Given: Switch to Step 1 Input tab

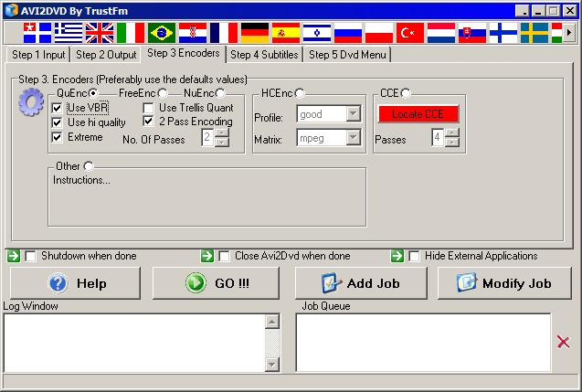Looking at the screenshot, I should pos(38,55).
